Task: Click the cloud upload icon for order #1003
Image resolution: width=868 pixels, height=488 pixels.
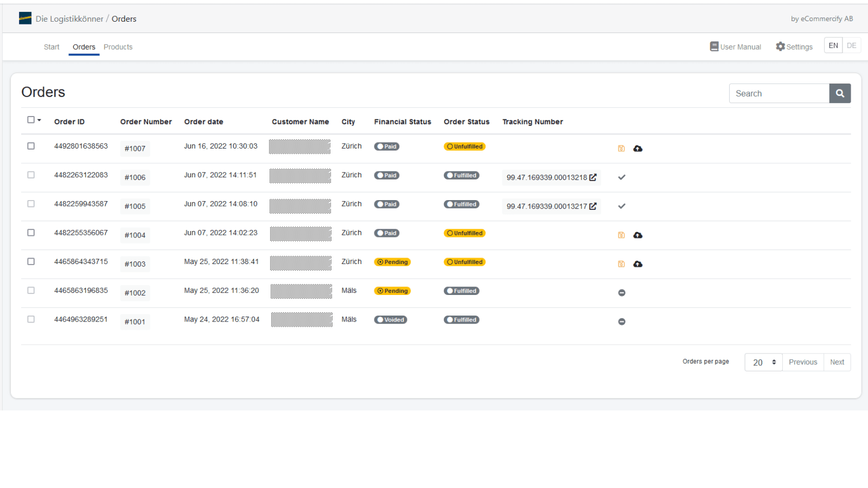Action: coord(638,264)
